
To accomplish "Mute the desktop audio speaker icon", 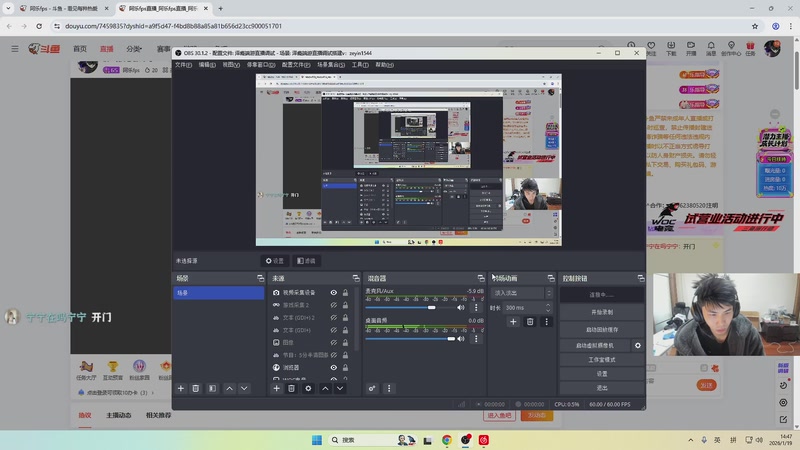I will (x=461, y=339).
